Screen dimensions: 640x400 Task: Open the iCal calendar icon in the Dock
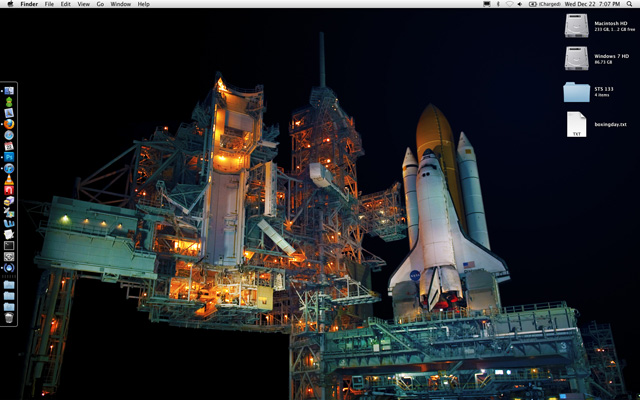click(x=9, y=146)
